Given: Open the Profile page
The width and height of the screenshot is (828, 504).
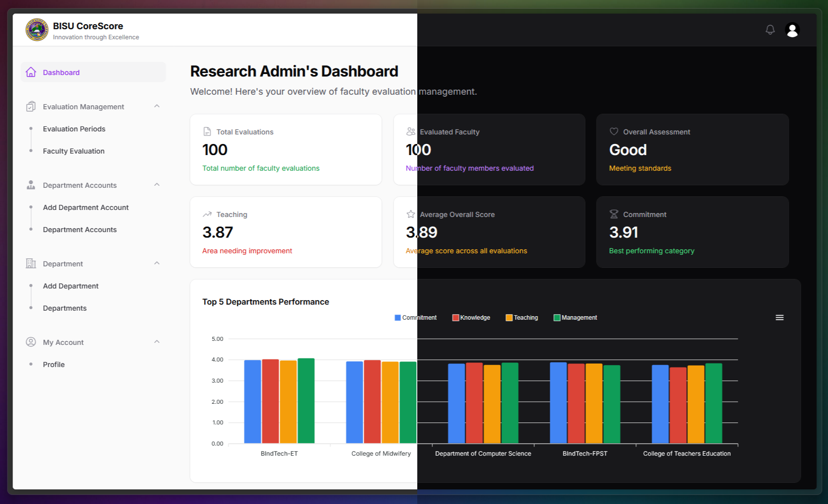Looking at the screenshot, I should tap(53, 364).
